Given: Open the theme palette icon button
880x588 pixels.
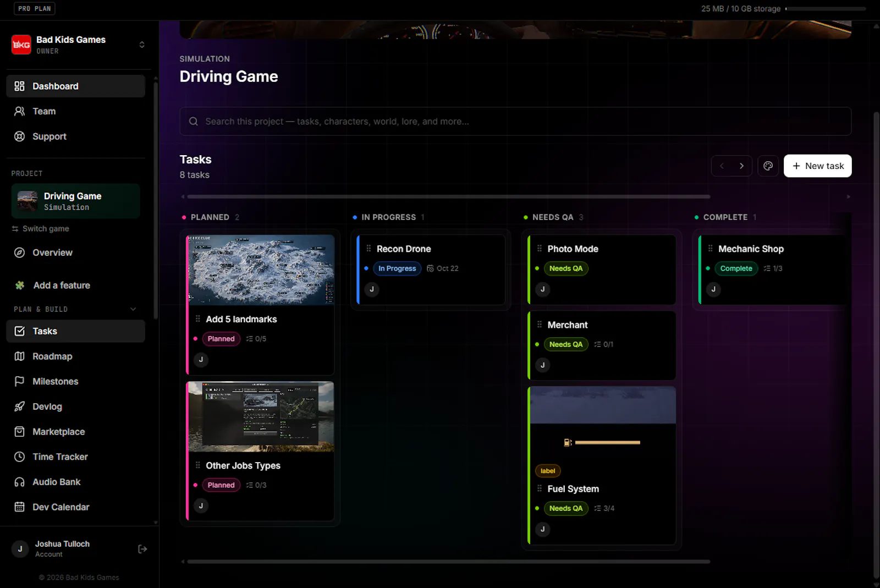Looking at the screenshot, I should point(768,166).
